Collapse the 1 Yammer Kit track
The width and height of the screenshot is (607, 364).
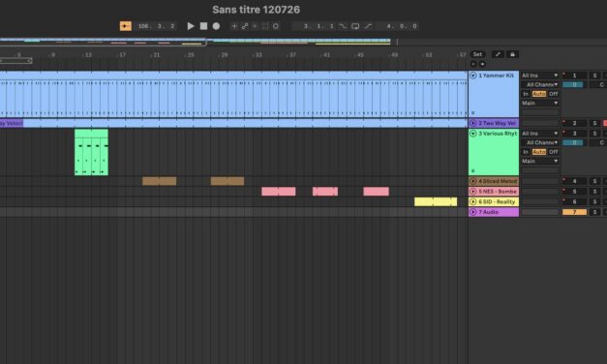(473, 76)
